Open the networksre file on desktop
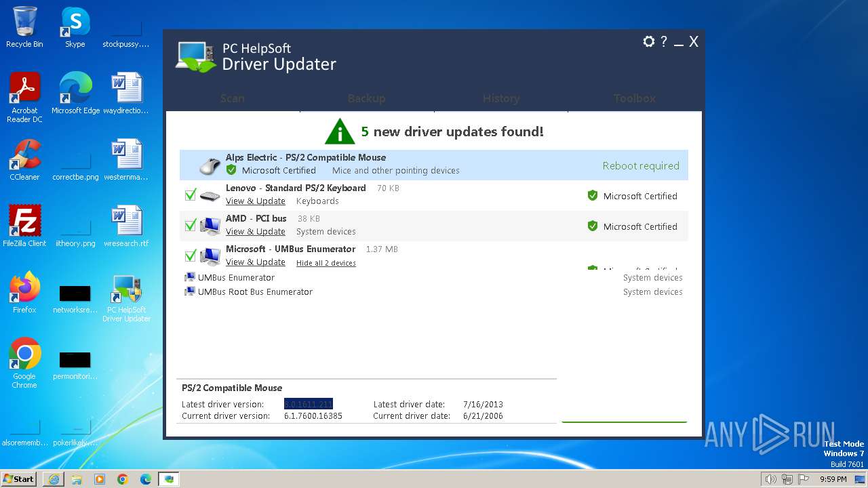868x488 pixels. [75, 298]
